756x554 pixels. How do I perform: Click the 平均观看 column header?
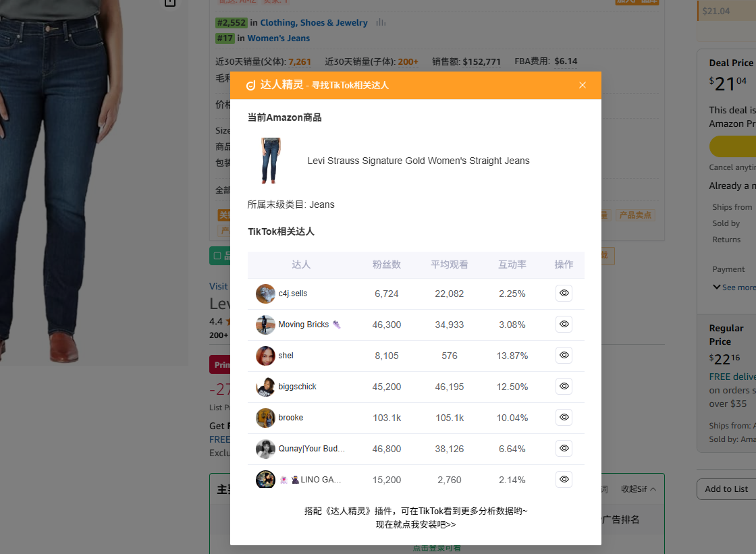pyautogui.click(x=450, y=265)
